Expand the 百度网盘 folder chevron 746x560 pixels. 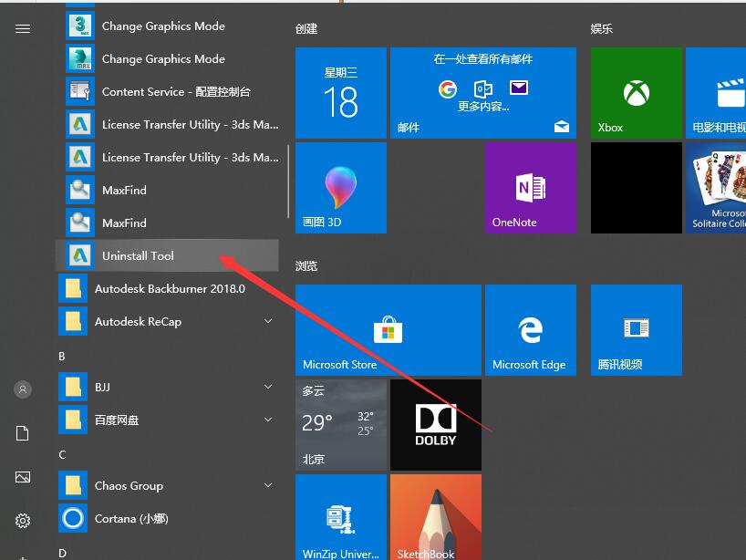[x=268, y=420]
